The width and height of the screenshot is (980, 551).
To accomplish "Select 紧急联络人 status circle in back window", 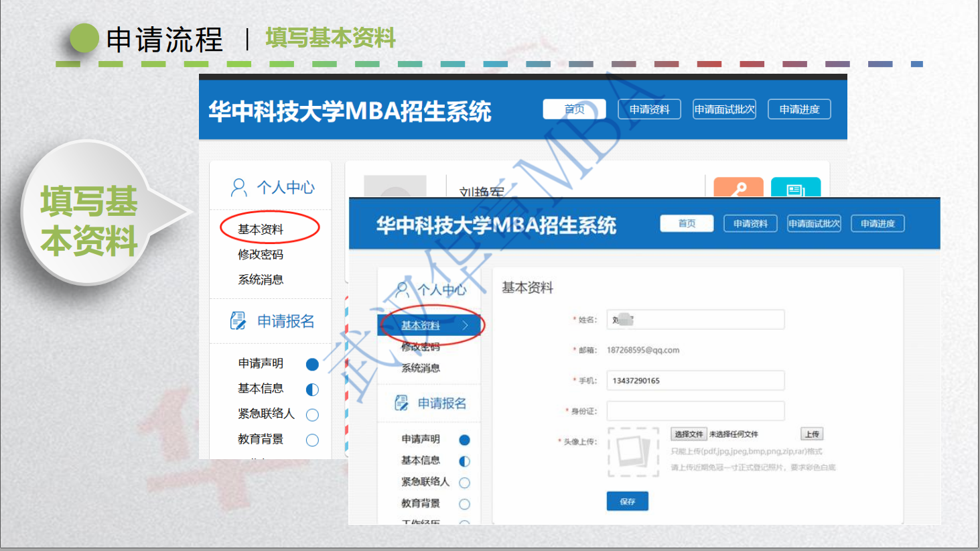I will pos(312,415).
